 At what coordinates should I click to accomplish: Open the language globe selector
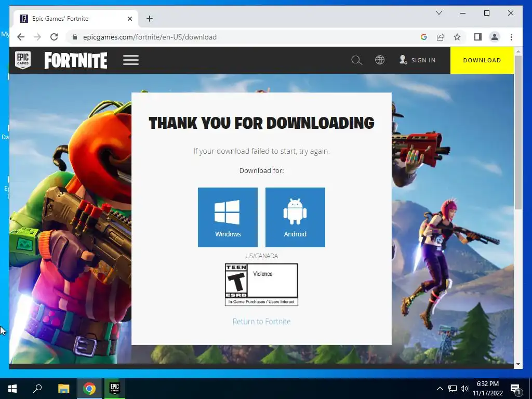point(380,60)
